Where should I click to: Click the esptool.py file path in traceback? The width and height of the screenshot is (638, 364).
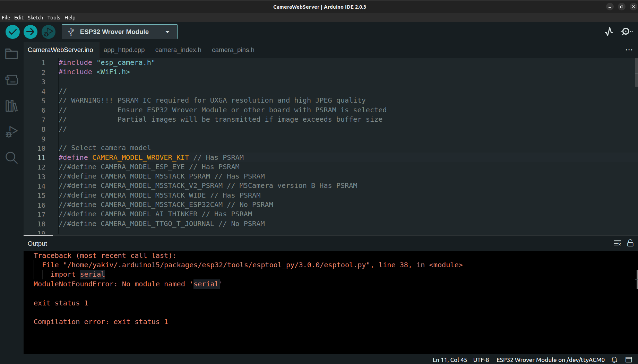point(217,265)
